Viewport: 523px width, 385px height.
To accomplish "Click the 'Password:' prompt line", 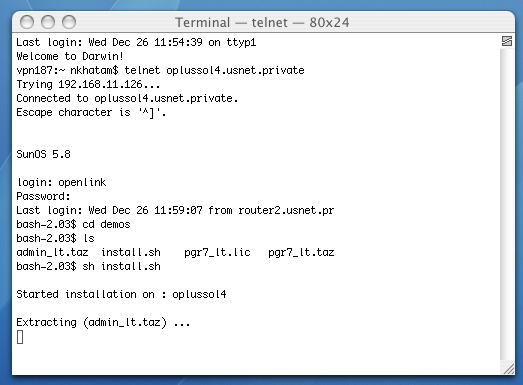I will (x=43, y=196).
